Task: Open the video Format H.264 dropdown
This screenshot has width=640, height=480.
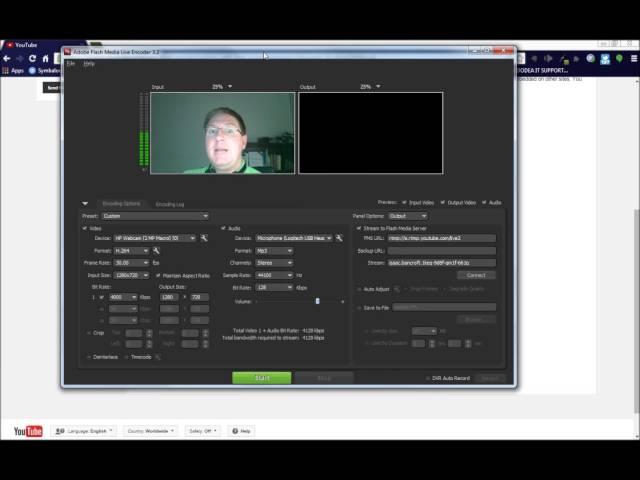Action: click(x=131, y=250)
